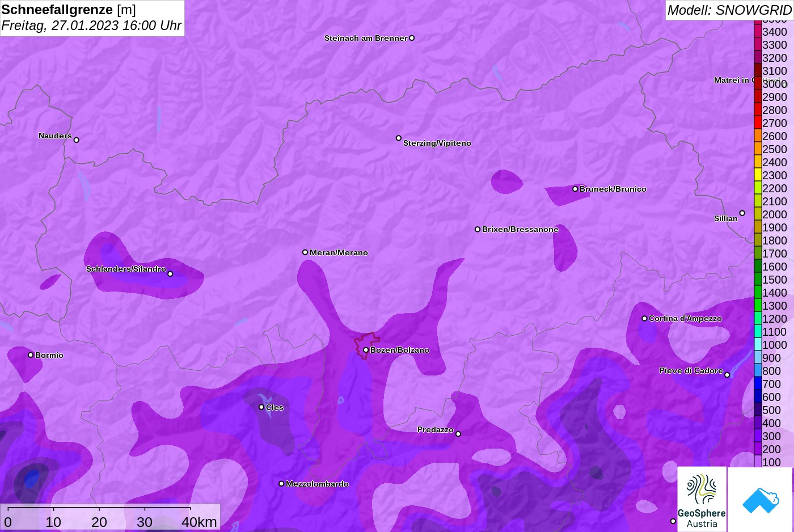Click the legend value 500
This screenshot has height=532, width=794.
[x=771, y=410]
